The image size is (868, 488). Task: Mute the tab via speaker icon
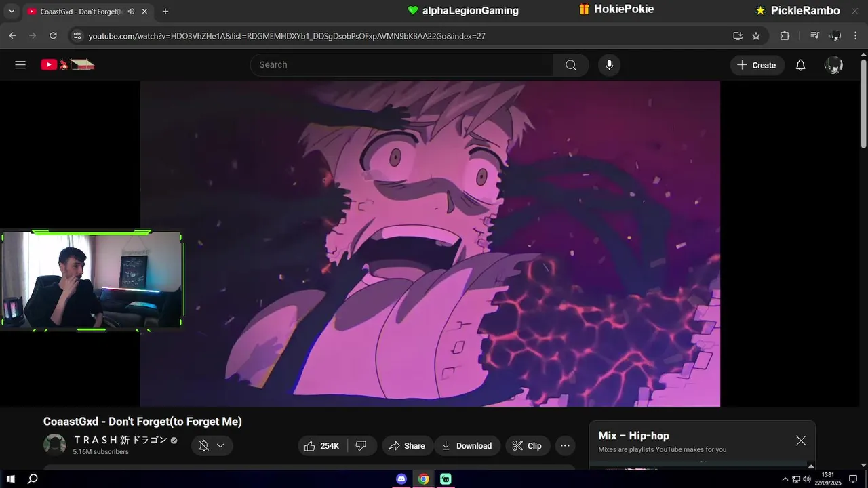point(131,12)
